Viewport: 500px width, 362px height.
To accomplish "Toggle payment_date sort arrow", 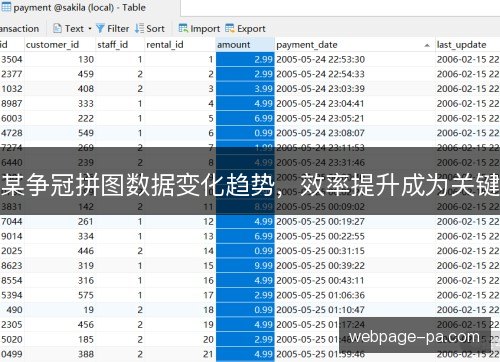I will click(427, 45).
